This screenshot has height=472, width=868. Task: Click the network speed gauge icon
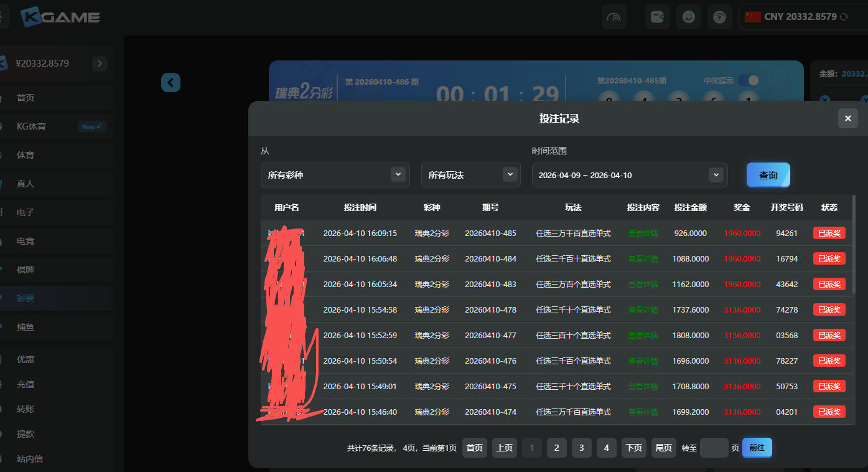tap(614, 17)
